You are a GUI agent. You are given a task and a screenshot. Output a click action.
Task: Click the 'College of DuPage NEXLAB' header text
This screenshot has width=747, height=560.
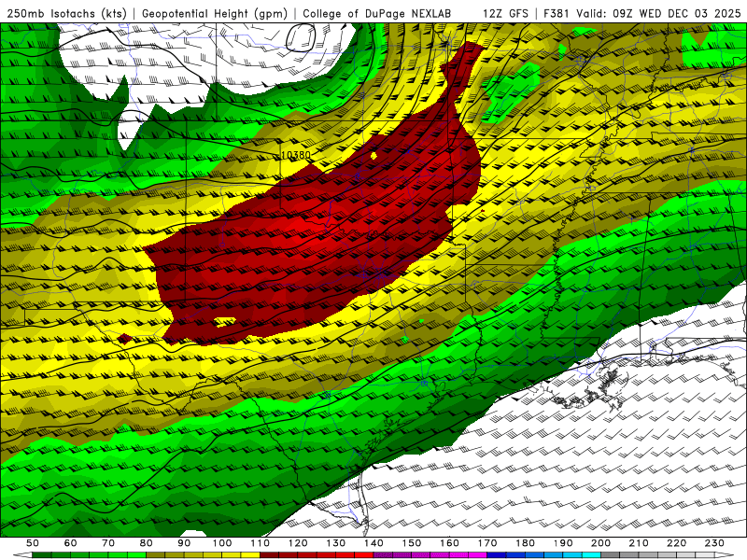(x=377, y=14)
